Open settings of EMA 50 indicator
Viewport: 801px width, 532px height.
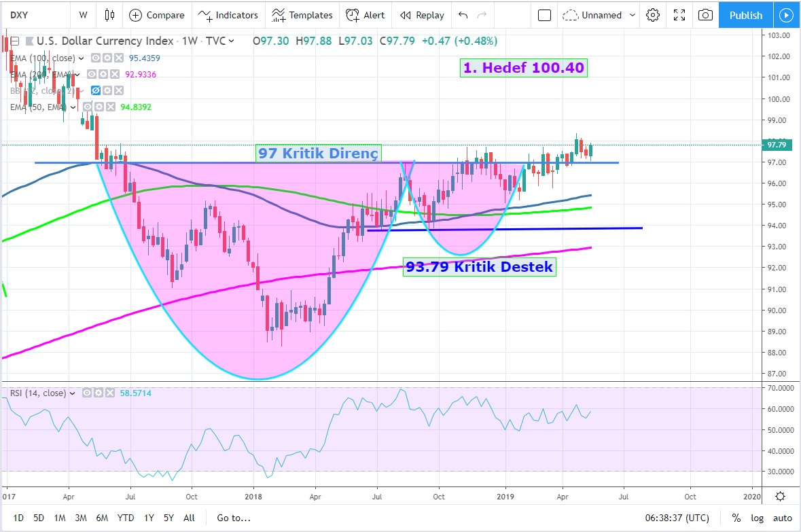(x=99, y=107)
